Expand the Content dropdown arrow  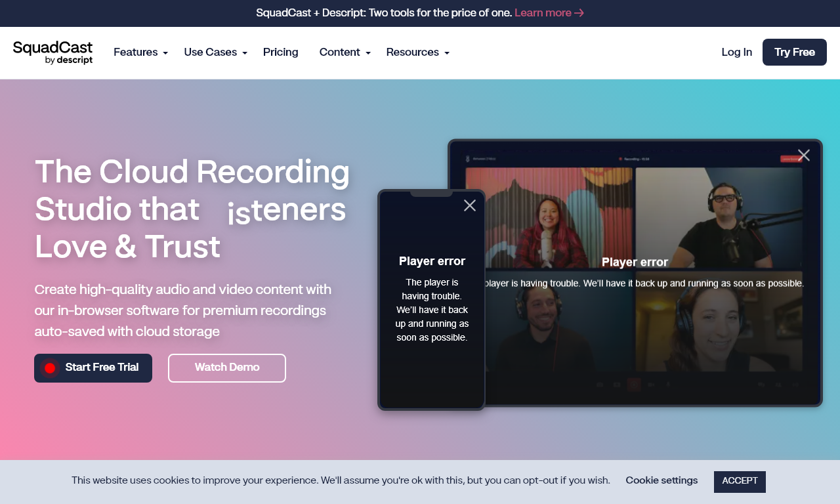click(368, 53)
